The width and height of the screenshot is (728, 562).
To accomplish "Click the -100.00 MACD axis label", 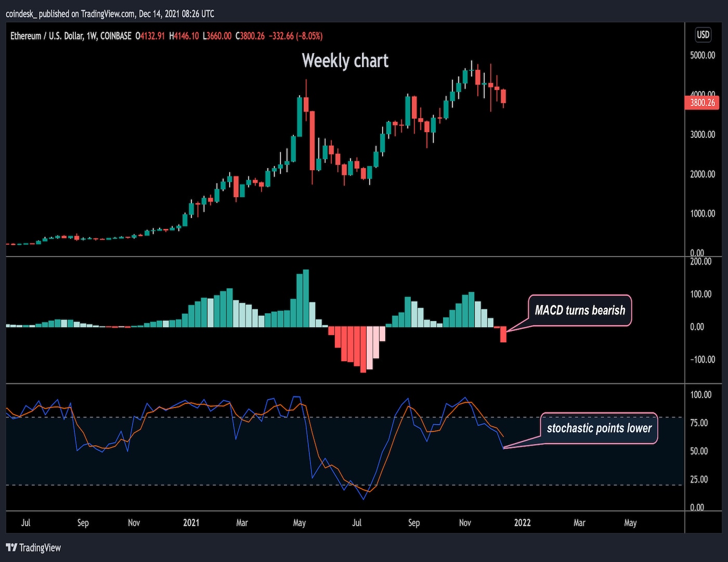I will [702, 360].
